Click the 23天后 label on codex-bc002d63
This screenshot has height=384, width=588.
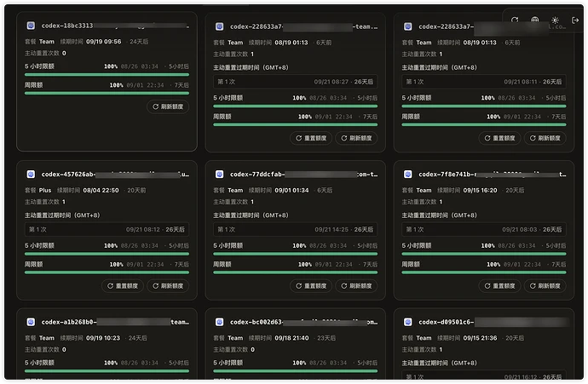(326, 338)
